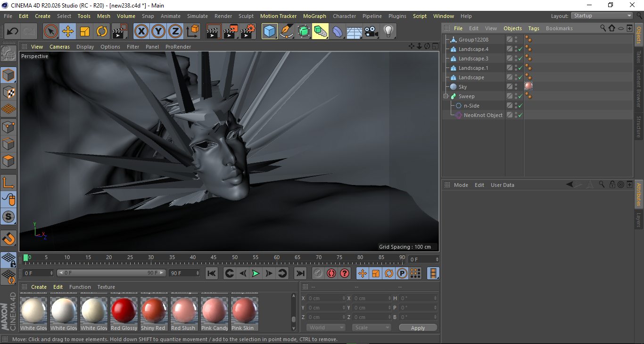Activate the Rotate tool in top toolbar

coord(102,32)
